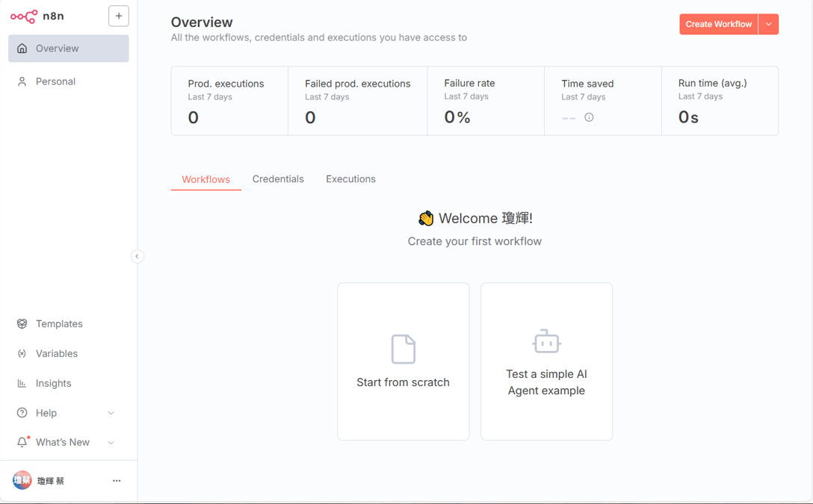Screen dimensions: 813x504
Task: Click the Insights bar chart icon
Action: 22,383
